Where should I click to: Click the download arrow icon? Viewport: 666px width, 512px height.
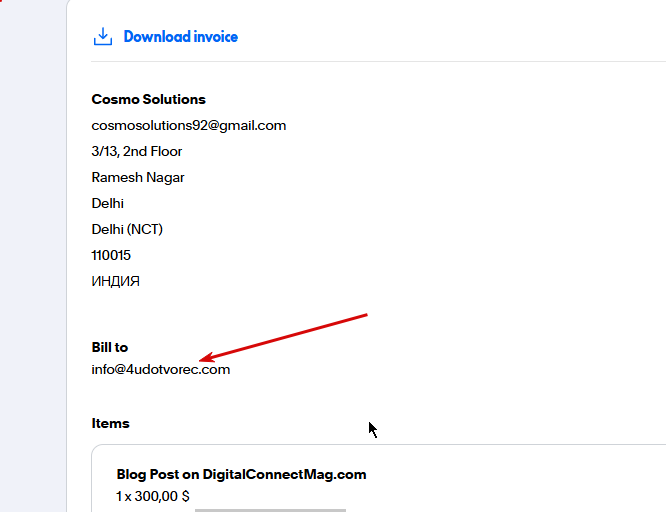(102, 37)
